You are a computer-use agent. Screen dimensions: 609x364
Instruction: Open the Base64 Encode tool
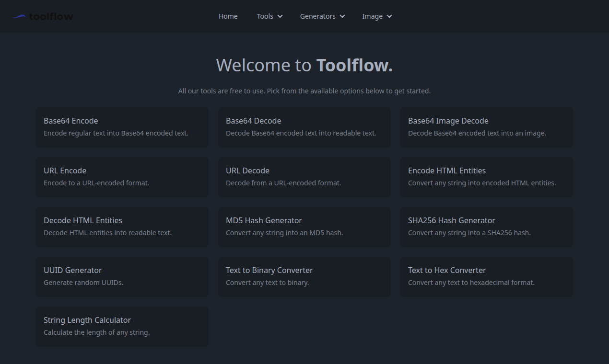point(122,127)
